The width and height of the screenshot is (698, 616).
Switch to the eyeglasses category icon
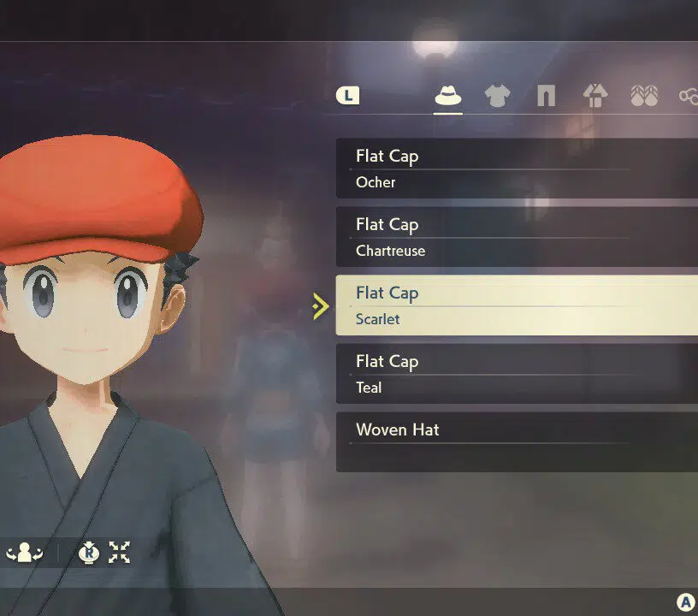[x=689, y=96]
